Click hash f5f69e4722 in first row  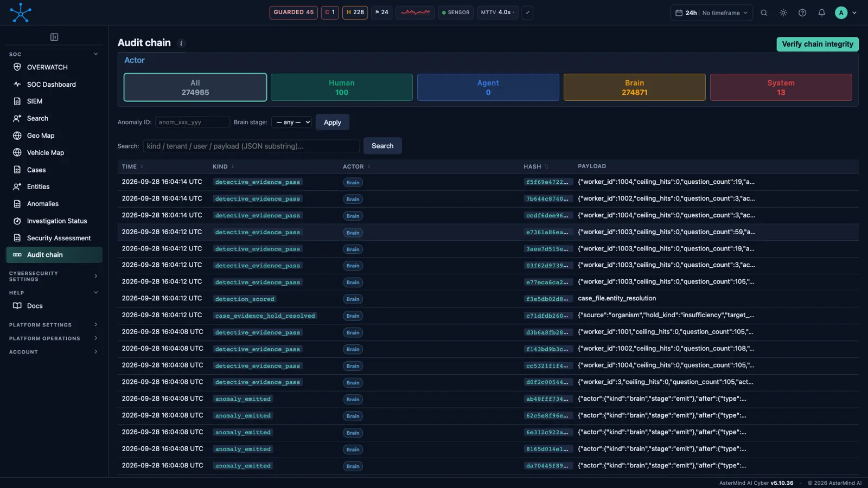pyautogui.click(x=547, y=182)
